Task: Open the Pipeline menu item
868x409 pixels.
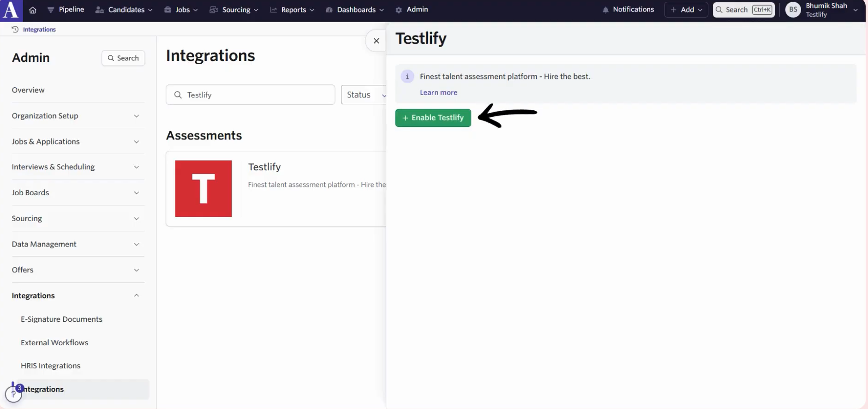Action: pyautogui.click(x=66, y=10)
